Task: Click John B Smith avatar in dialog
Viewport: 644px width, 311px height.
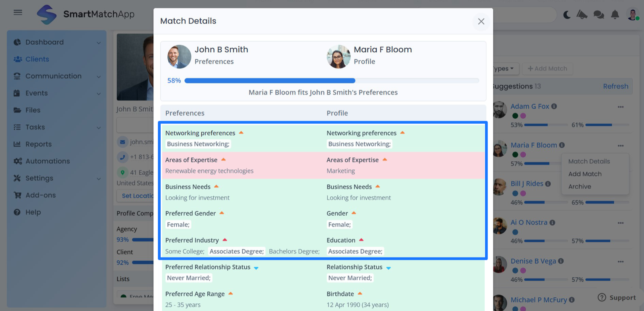Action: (179, 56)
